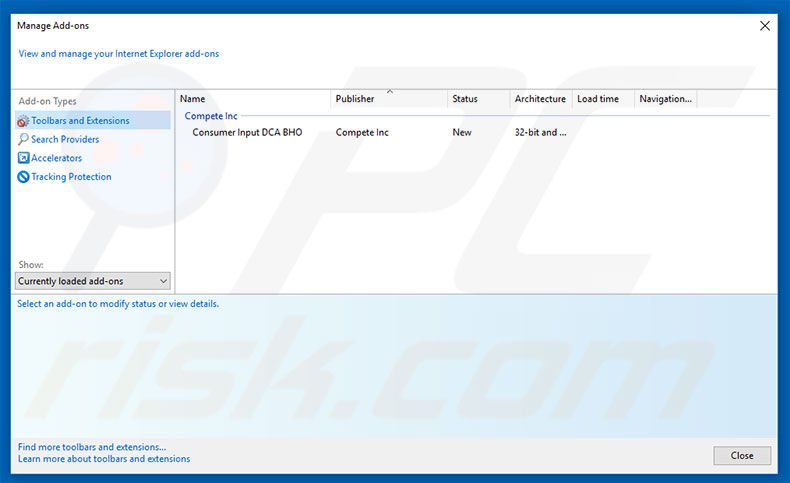This screenshot has height=483, width=790.
Task: Open the Currently loaded add-ons dropdown
Action: pyautogui.click(x=93, y=281)
